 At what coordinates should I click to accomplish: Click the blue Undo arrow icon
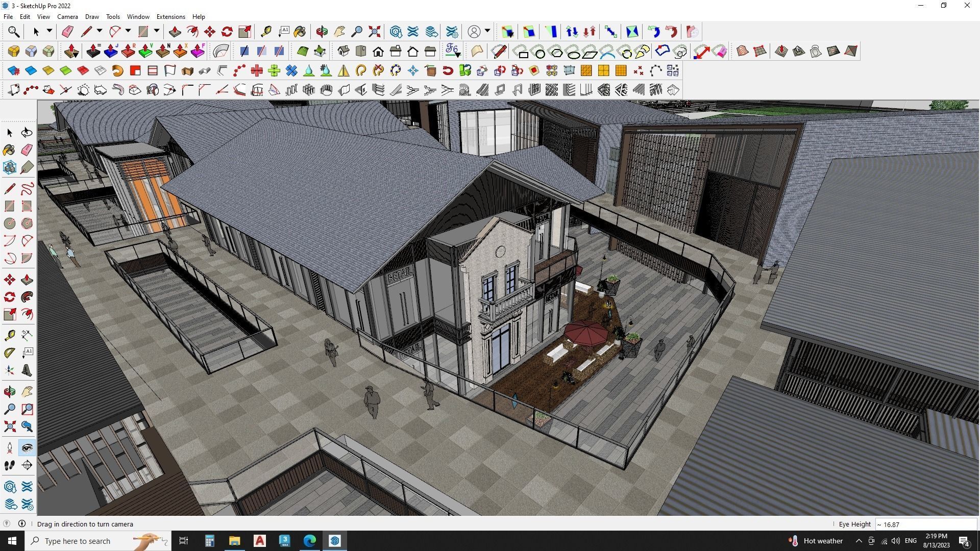pyautogui.click(x=654, y=32)
